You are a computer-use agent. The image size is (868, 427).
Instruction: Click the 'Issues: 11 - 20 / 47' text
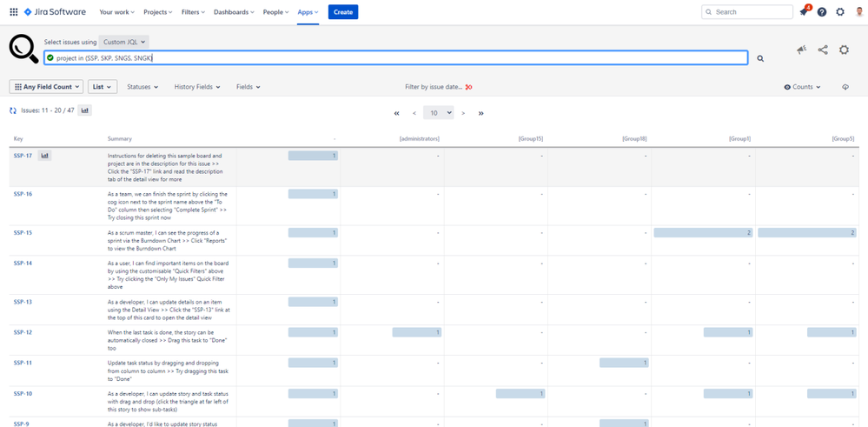point(48,110)
